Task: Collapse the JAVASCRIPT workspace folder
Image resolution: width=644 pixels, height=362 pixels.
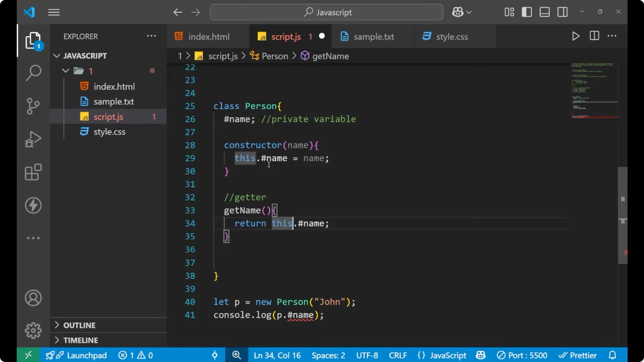Action: (x=56, y=56)
